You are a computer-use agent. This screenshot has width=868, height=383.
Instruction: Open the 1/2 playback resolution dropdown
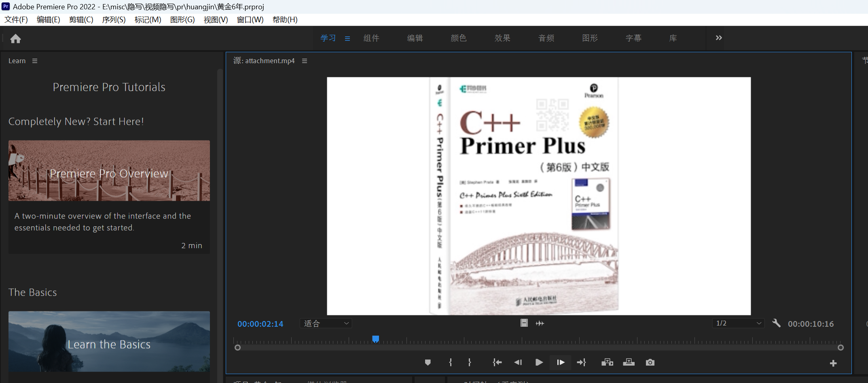738,323
